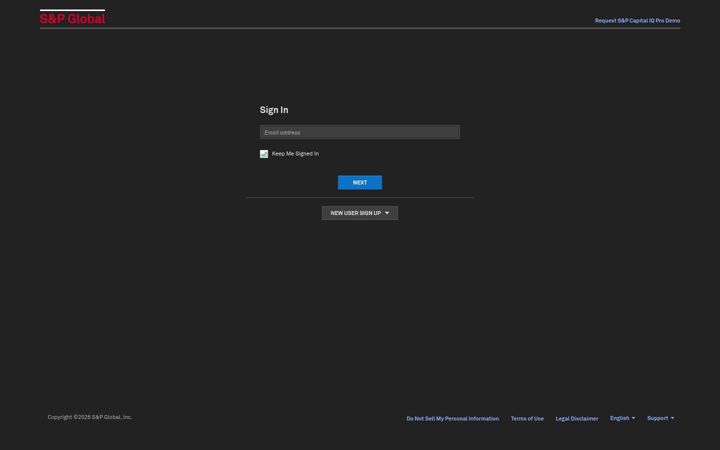Click the Sign In heading text
720x450 pixels.
pyautogui.click(x=274, y=110)
